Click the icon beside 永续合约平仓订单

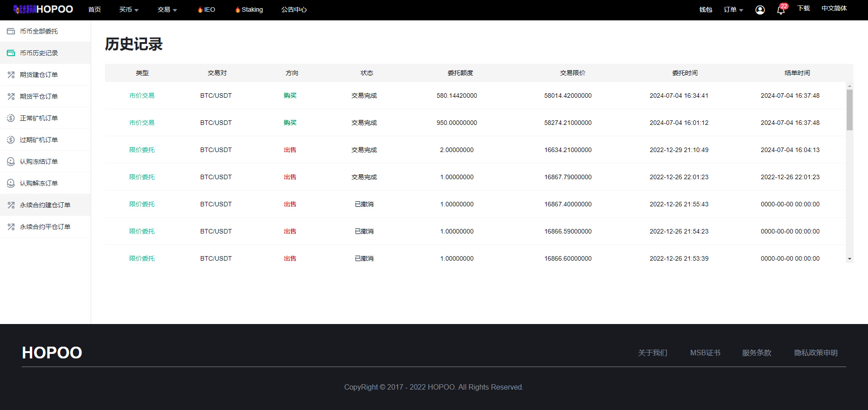[11, 227]
